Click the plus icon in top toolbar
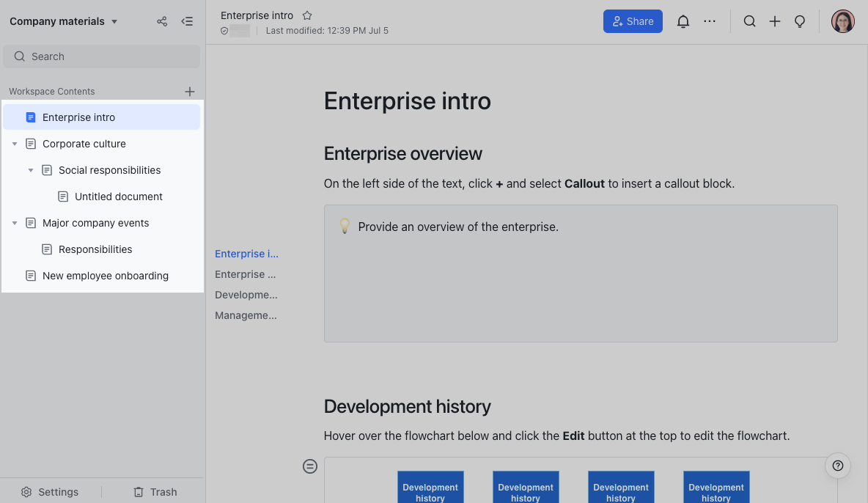868x503 pixels. [x=775, y=21]
